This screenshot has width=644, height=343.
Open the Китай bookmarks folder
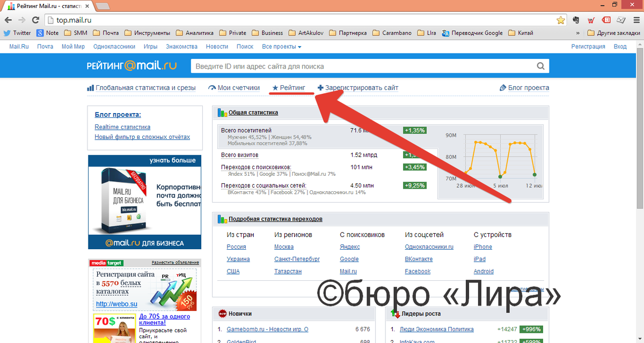point(521,33)
